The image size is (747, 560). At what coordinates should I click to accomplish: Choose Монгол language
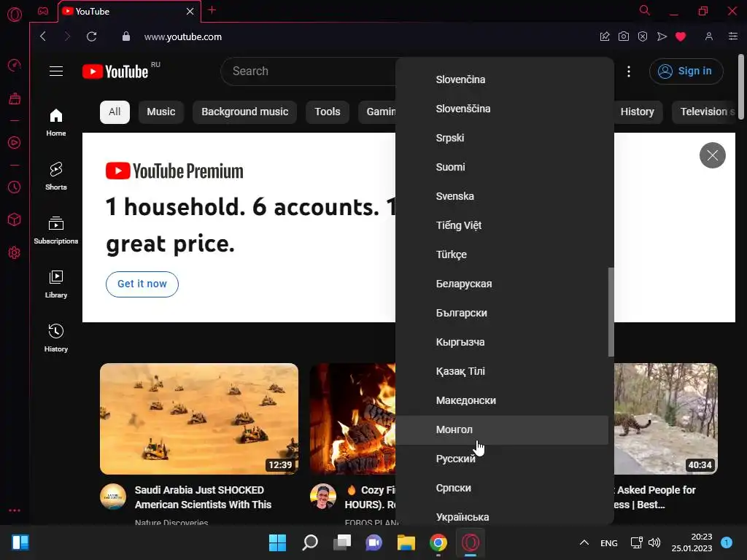pos(502,430)
